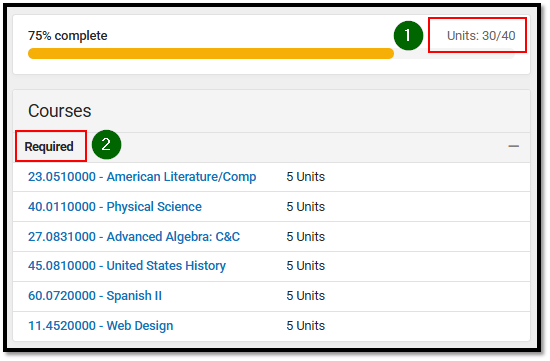Viewport: 550px width, 361px height.
Task: Open 27.0831000 - Advanced Algebra: C&C course
Action: (x=134, y=237)
